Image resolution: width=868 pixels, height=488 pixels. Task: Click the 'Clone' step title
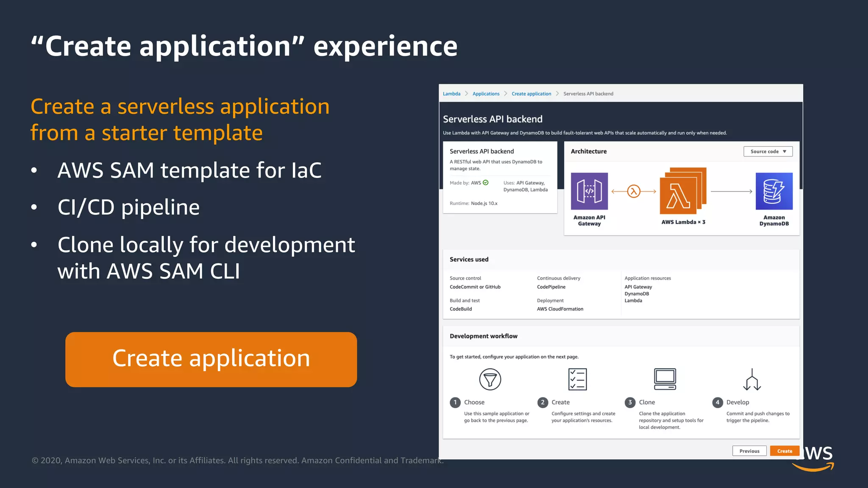(x=647, y=402)
